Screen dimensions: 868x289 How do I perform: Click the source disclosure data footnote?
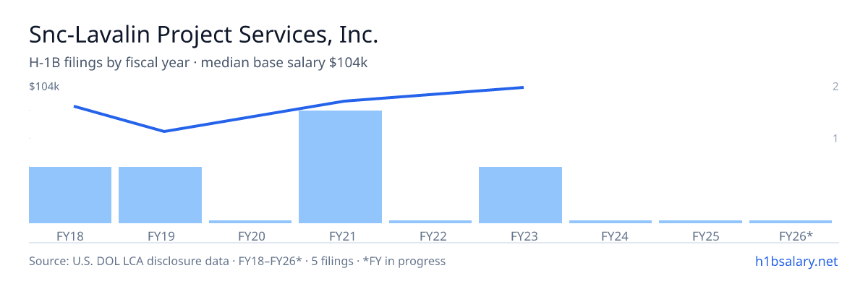click(x=237, y=261)
